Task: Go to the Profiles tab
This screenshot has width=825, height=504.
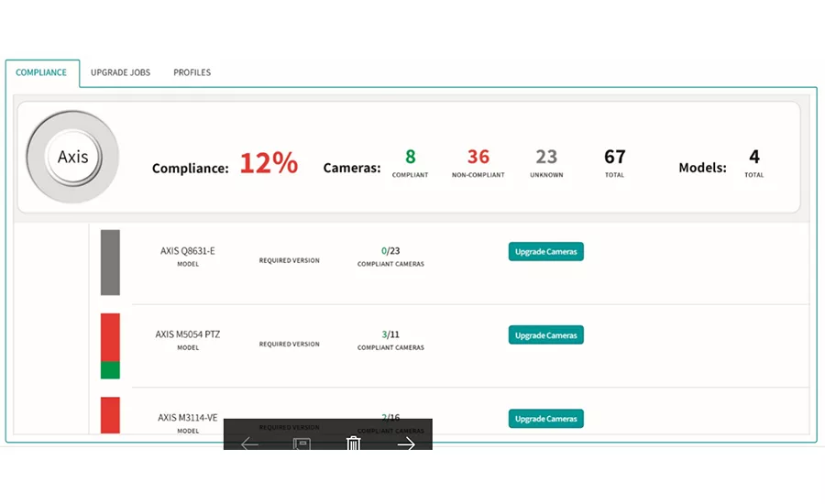Action: coord(192,72)
